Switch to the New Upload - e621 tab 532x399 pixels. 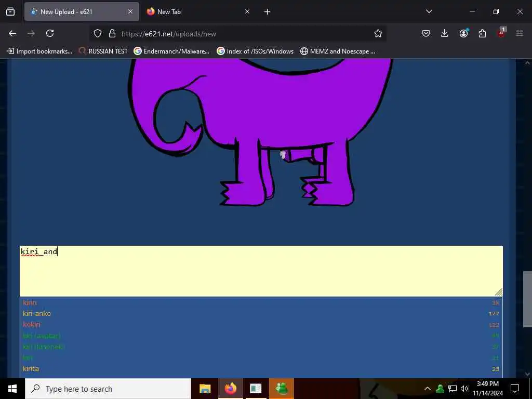pos(82,11)
